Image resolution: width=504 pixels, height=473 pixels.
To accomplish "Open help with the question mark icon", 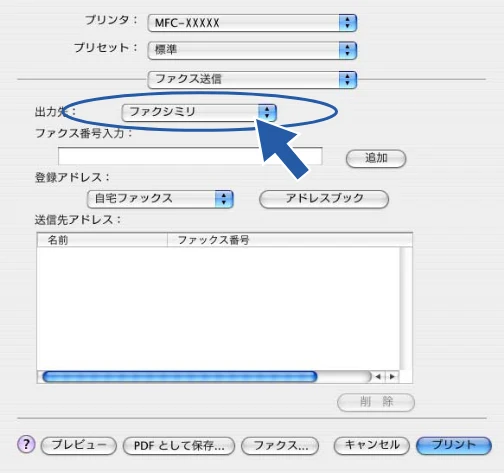I will coord(26,444).
